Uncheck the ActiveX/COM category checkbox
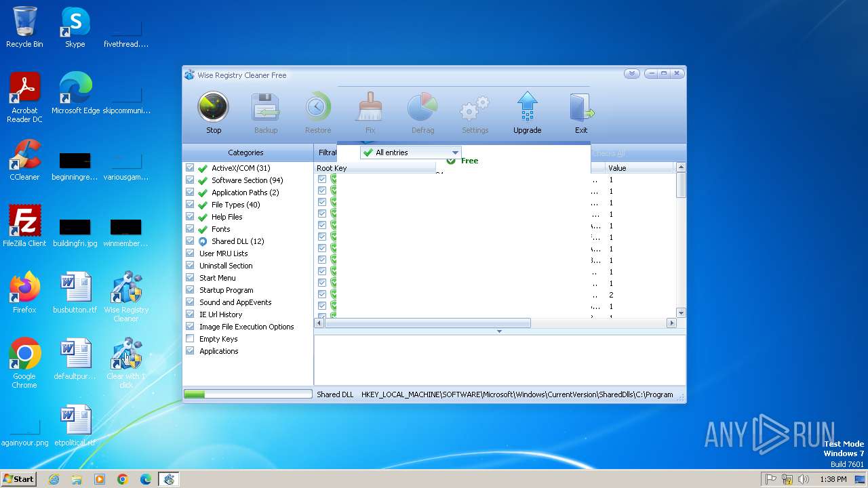868x488 pixels. [190, 168]
